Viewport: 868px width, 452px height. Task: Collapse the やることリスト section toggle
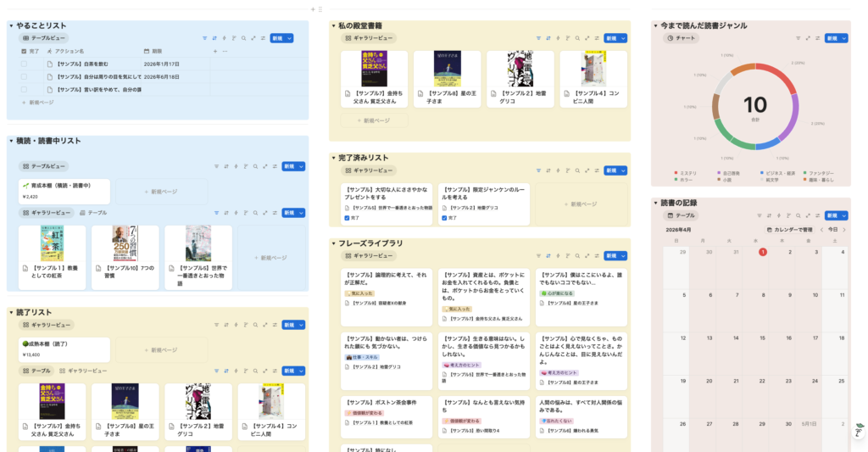coord(11,26)
